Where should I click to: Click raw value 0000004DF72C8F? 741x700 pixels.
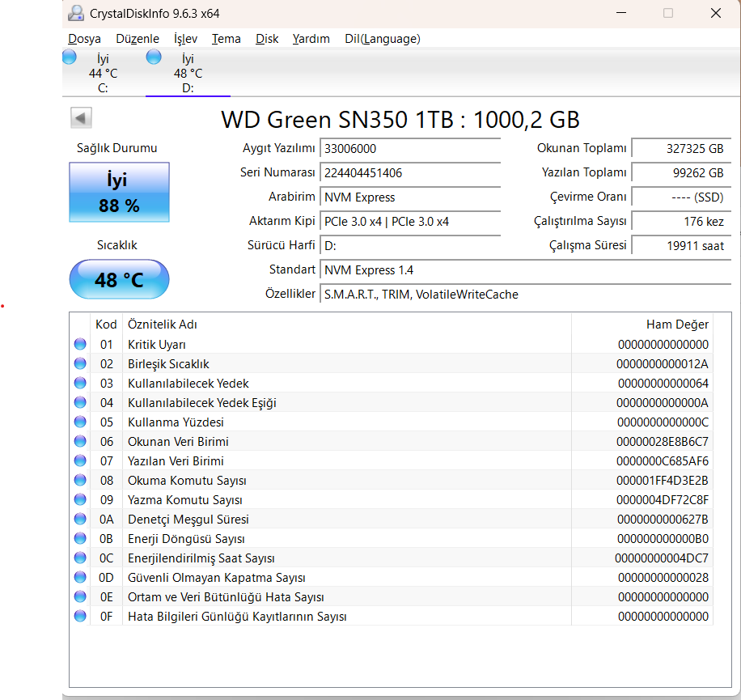663,499
